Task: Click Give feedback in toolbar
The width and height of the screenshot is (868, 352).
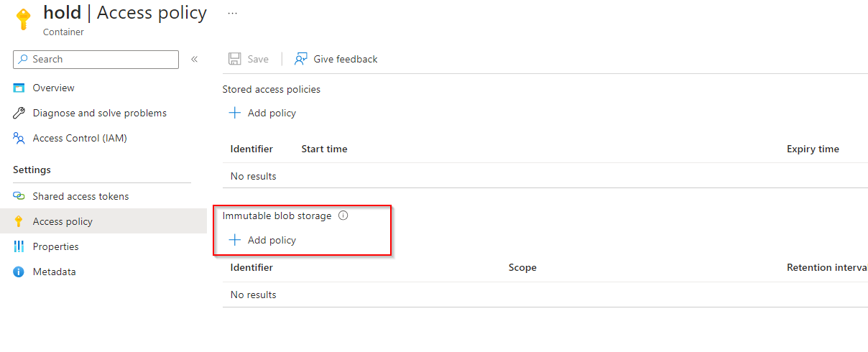Action: click(336, 59)
